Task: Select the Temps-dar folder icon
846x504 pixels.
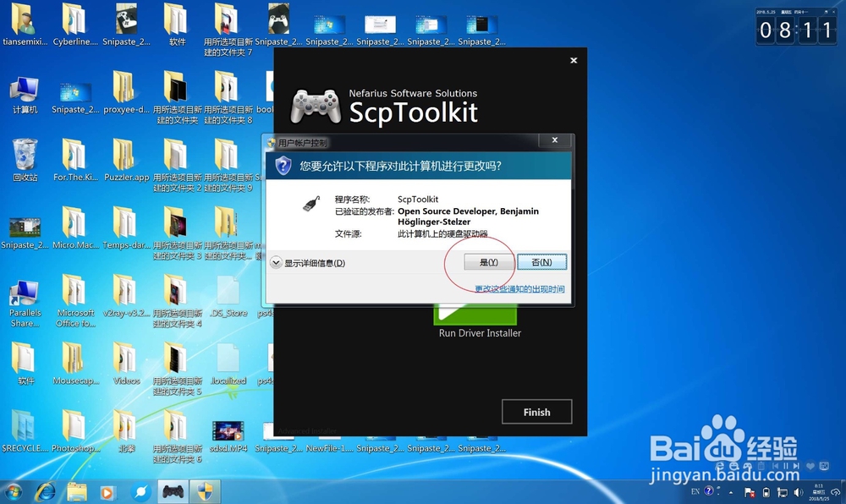Action: pyautogui.click(x=126, y=228)
